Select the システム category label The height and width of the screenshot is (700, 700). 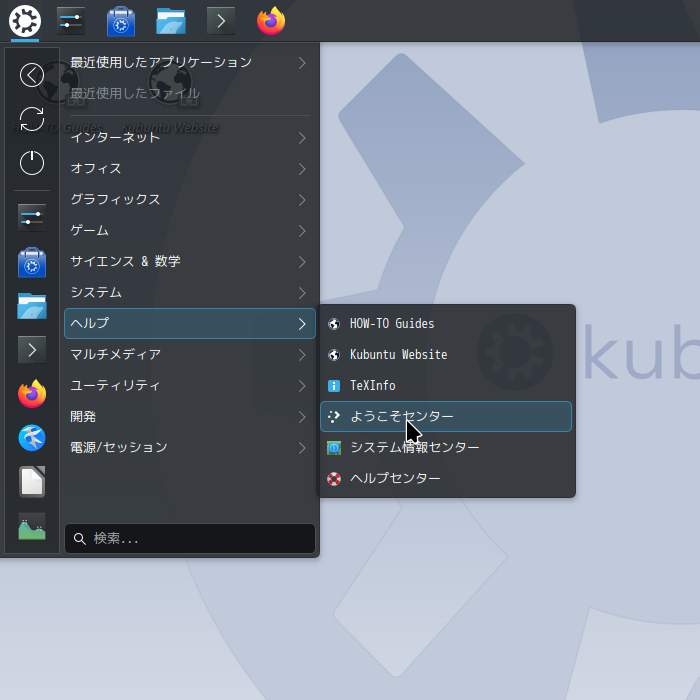pos(96,292)
